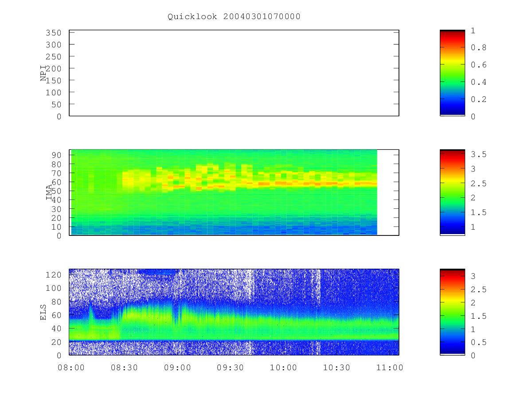Click the '20' tick on the ELS axis
532x399 pixels.
tap(56, 342)
